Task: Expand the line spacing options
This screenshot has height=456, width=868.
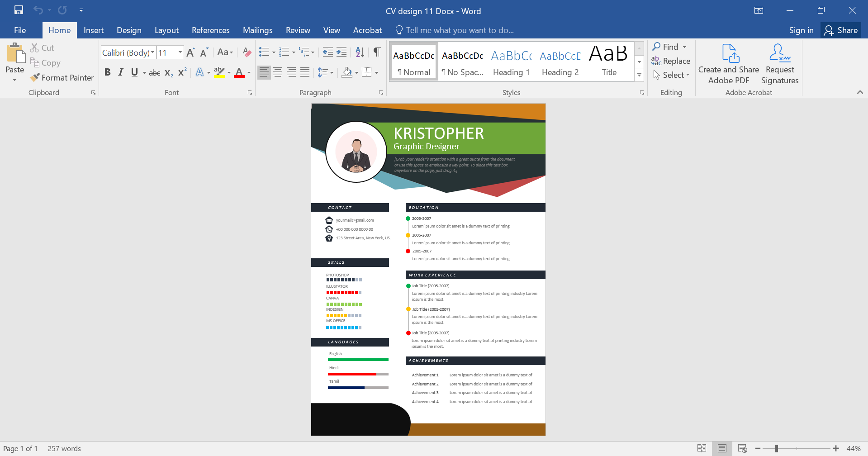Action: click(x=332, y=72)
